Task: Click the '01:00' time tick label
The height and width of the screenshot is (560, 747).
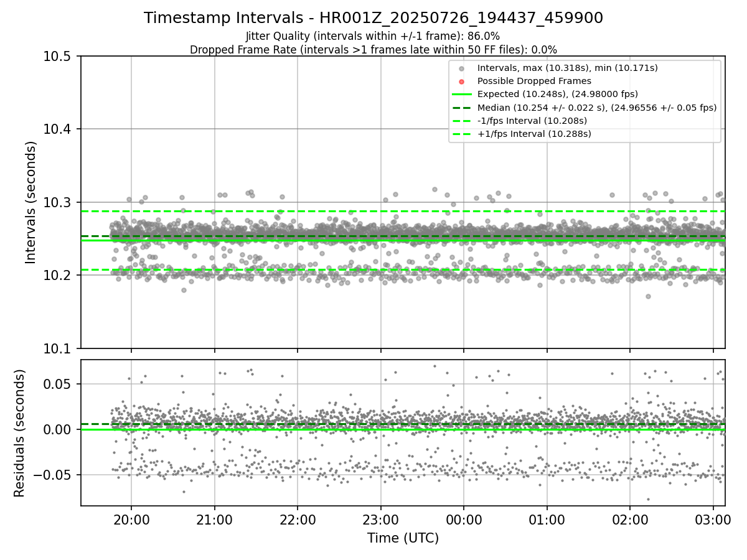Action: pos(547,519)
